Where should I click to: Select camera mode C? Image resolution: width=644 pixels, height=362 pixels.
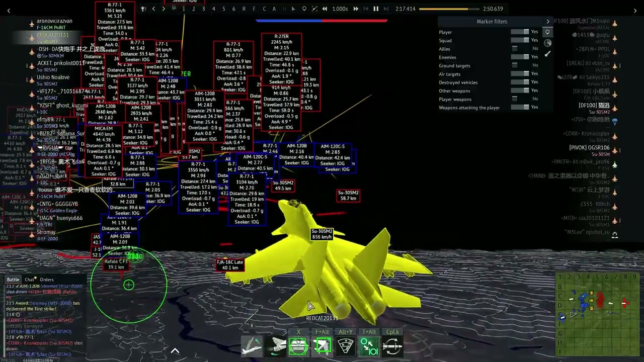264,9
